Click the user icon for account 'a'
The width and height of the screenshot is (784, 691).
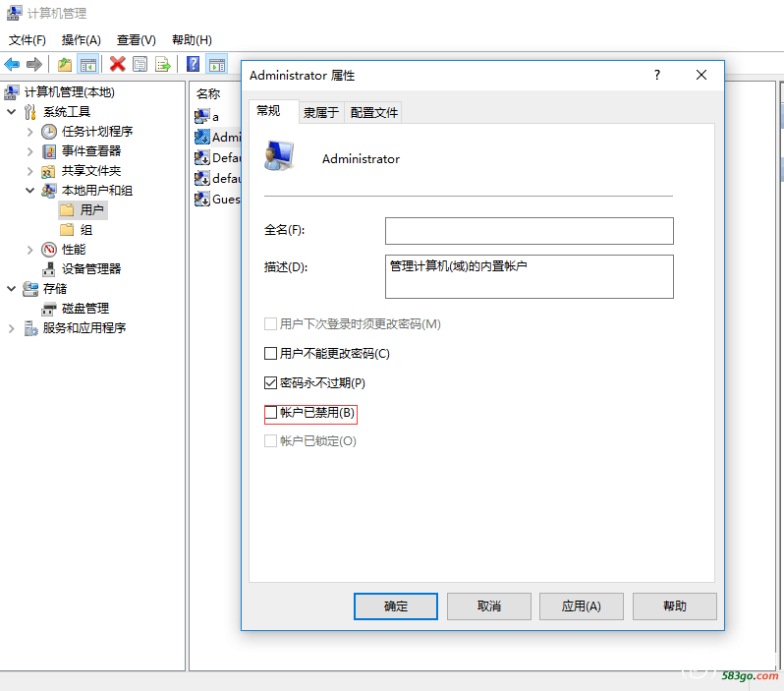[202, 117]
